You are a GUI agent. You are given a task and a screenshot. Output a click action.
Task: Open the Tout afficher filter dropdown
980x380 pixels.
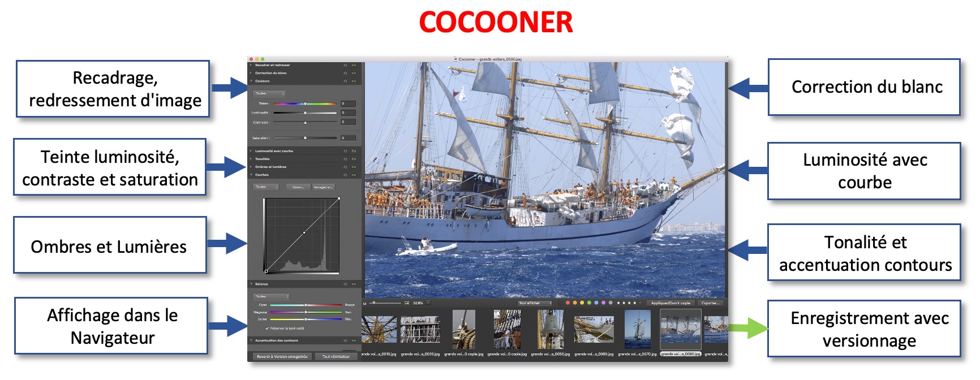click(x=535, y=303)
